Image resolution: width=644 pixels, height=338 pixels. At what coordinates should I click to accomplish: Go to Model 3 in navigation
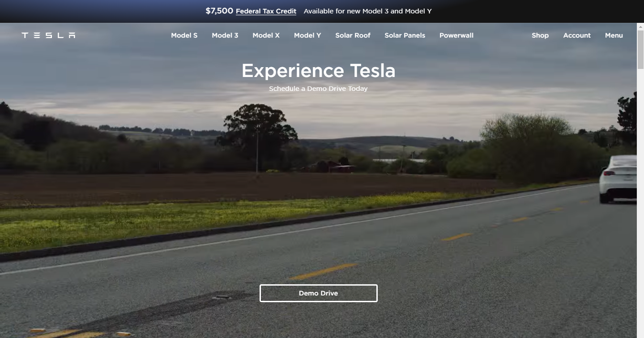[x=225, y=35]
